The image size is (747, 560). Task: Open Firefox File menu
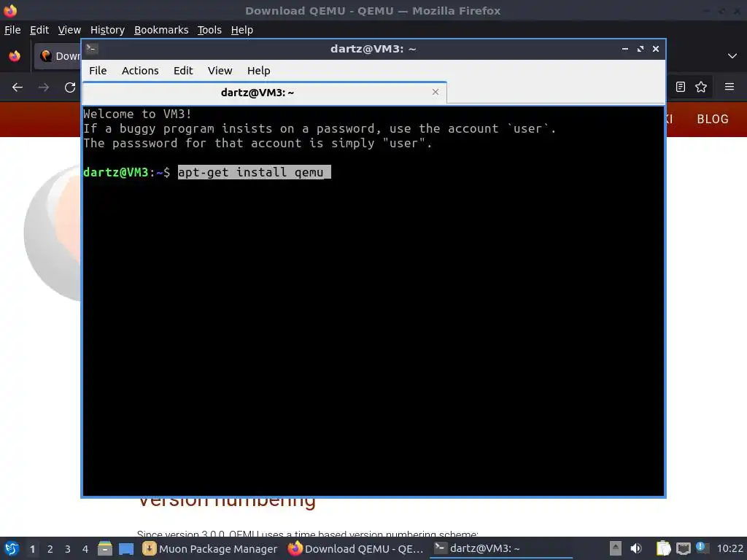pyautogui.click(x=12, y=30)
